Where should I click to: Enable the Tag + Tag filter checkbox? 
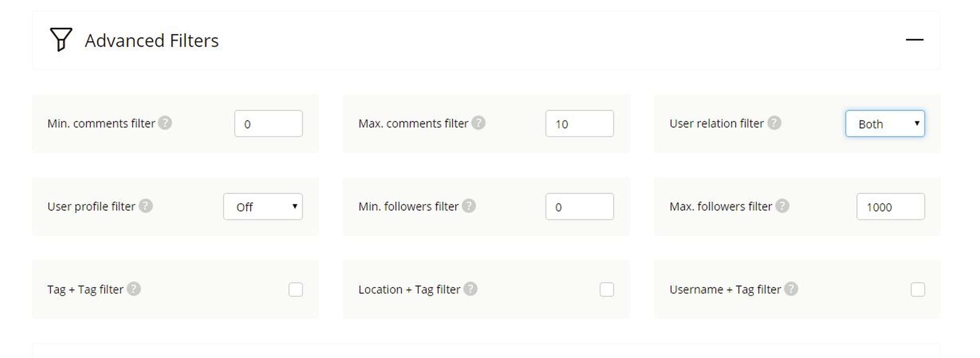point(295,289)
